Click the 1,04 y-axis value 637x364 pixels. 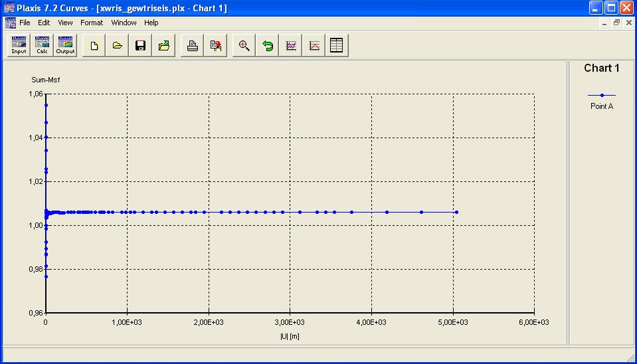pos(35,137)
